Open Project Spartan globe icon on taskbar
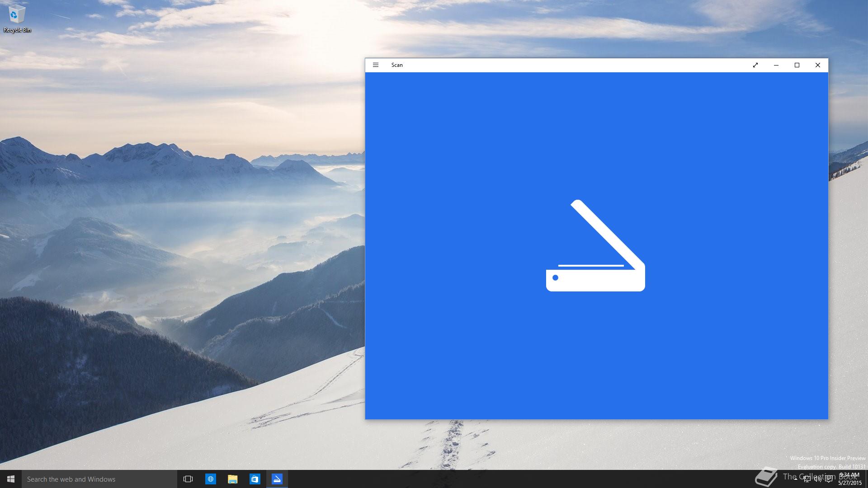Image resolution: width=868 pixels, height=488 pixels. coord(210,479)
